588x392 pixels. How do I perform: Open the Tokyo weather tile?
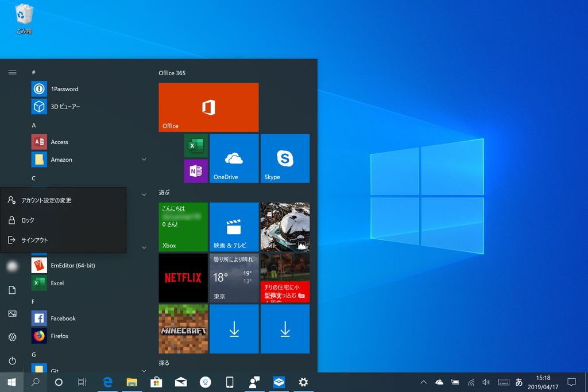[x=234, y=278]
